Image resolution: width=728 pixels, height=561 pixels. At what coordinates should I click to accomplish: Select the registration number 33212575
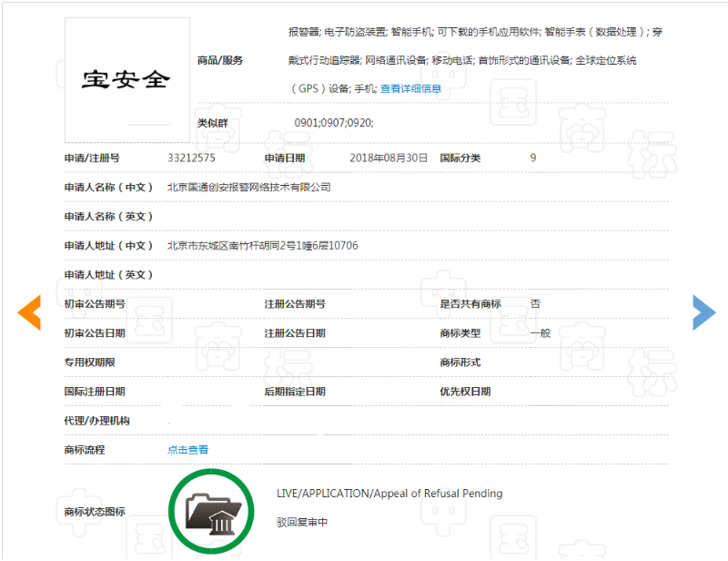[x=191, y=158]
